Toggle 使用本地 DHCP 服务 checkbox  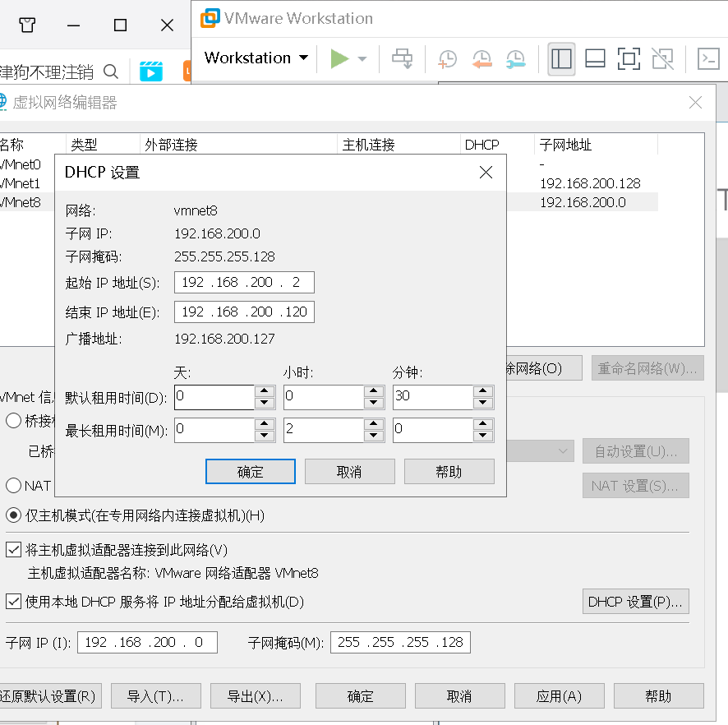pyautogui.click(x=13, y=602)
